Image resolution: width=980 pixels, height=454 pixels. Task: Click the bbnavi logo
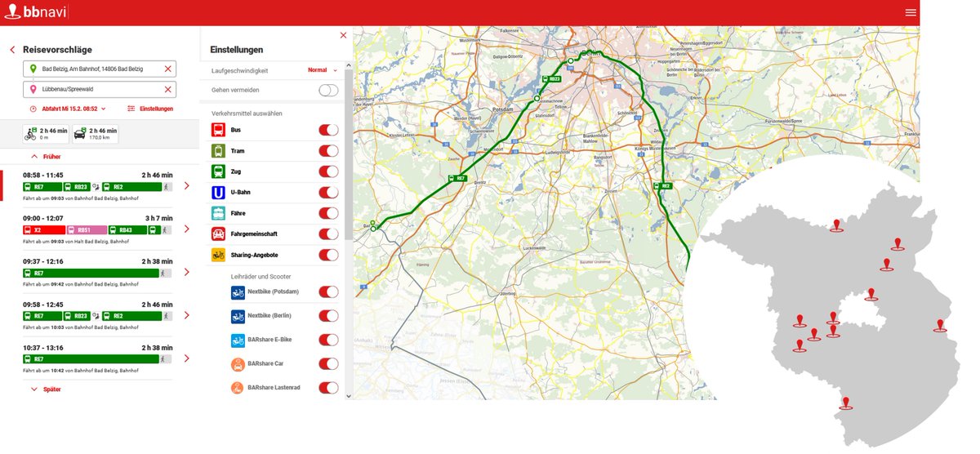point(34,11)
